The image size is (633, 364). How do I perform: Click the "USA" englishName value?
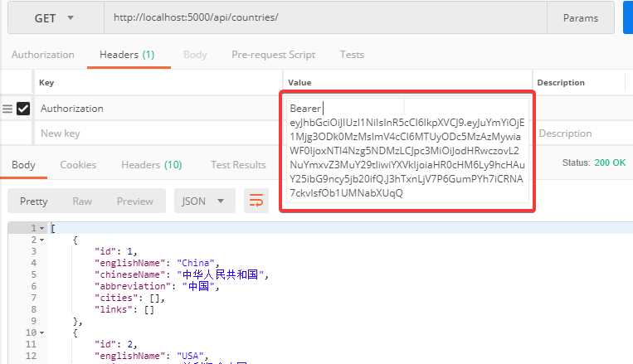190,356
